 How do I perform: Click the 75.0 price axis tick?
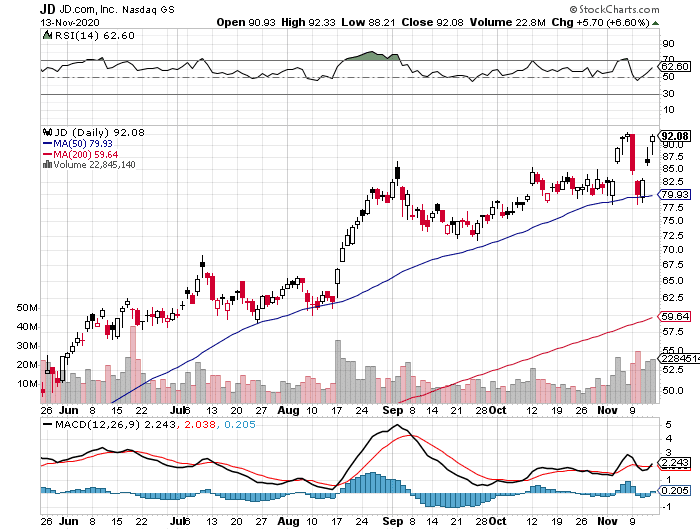pos(672,221)
